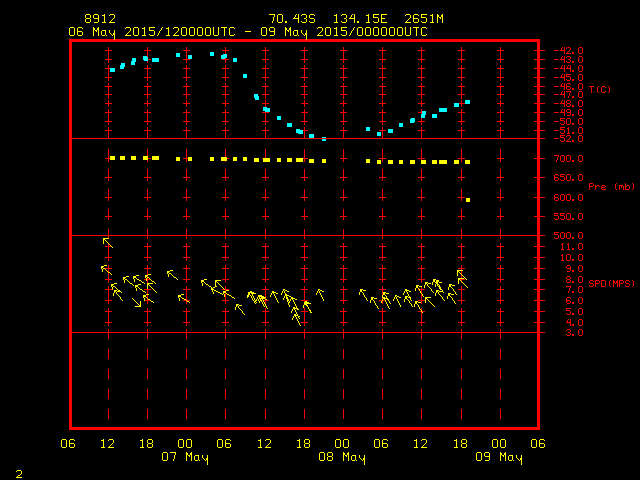This screenshot has height=480, width=640.
Task: Click the 700.0 pressure tick label
Action: pyautogui.click(x=568, y=159)
